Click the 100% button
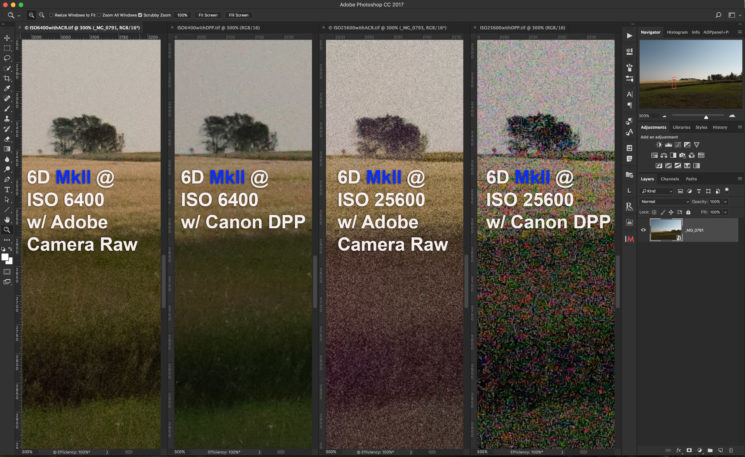The width and height of the screenshot is (745, 457). [182, 15]
